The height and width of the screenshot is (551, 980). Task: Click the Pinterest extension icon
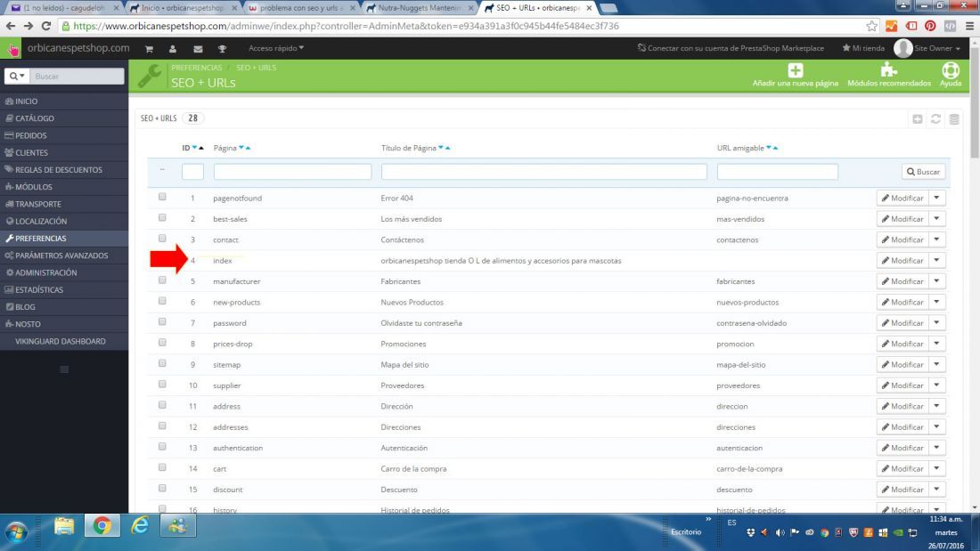930,26
